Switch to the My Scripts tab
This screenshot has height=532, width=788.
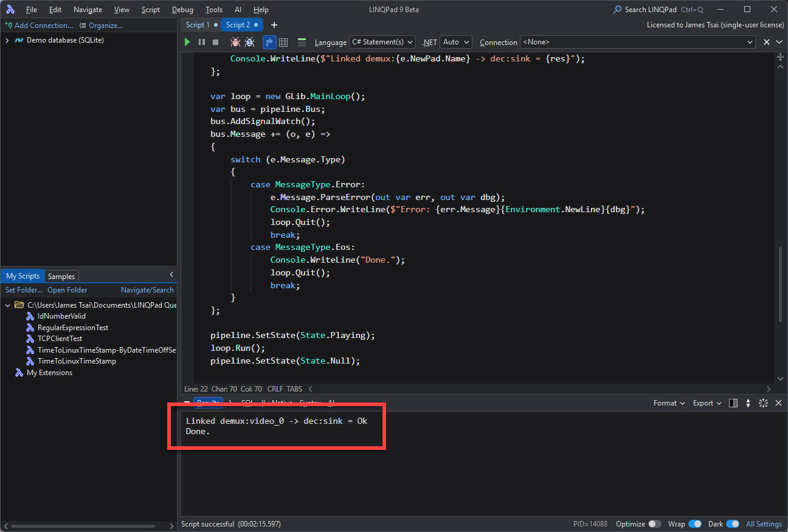[x=22, y=276]
